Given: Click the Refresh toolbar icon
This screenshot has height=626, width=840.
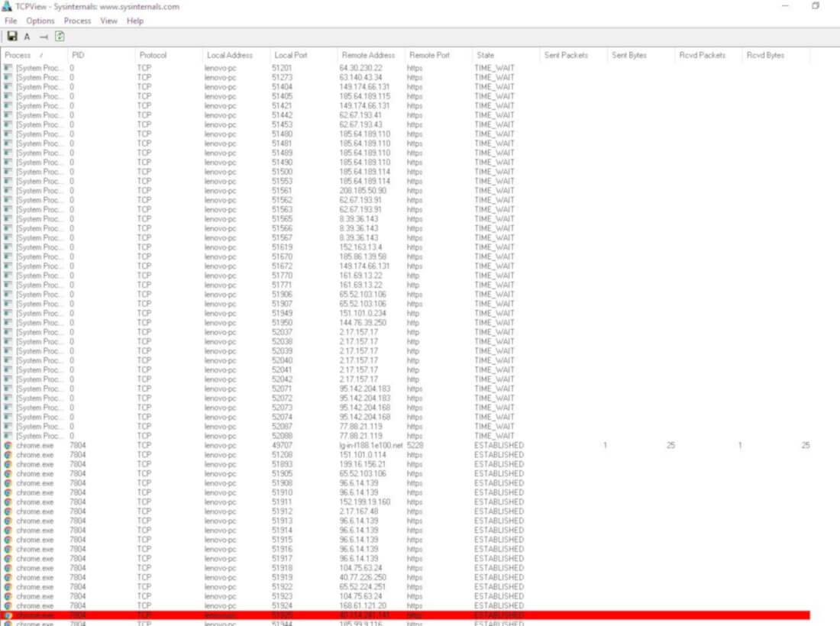Looking at the screenshot, I should (x=60, y=37).
